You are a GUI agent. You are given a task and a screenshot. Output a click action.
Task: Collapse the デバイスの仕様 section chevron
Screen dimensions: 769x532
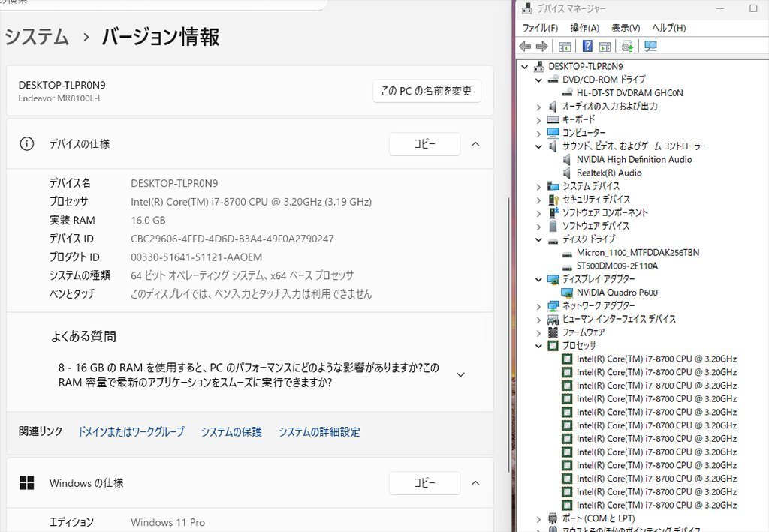pyautogui.click(x=475, y=144)
